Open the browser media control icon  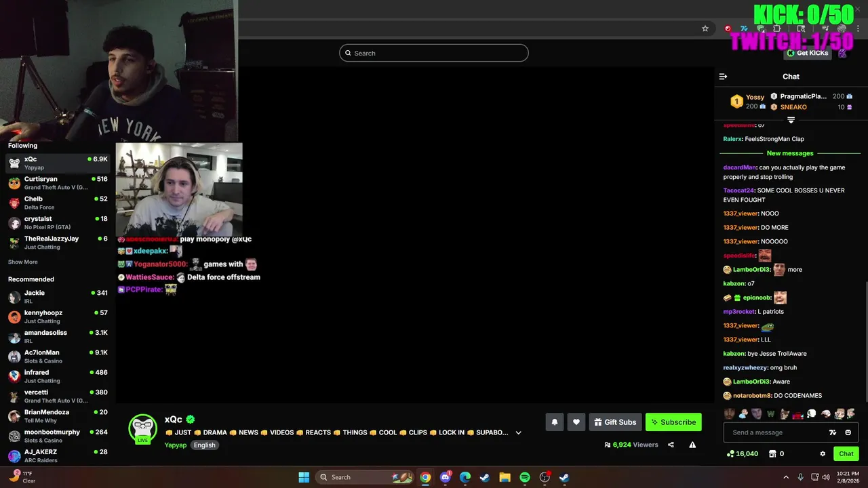pos(825,28)
